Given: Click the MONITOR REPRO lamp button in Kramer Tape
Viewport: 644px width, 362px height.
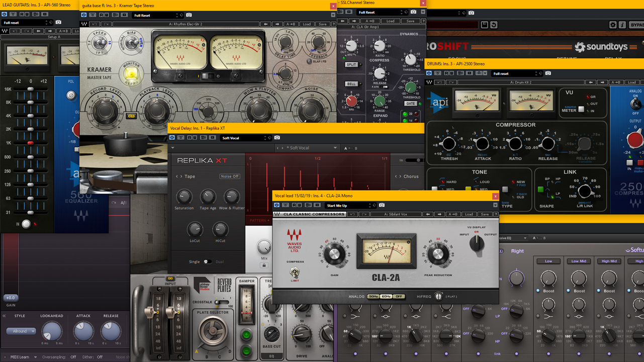Looking at the screenshot, I should click(x=132, y=74).
